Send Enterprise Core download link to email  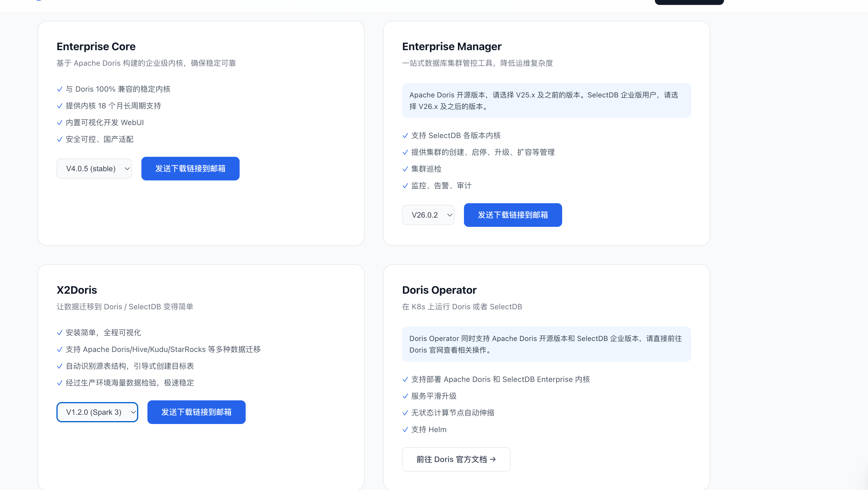(190, 169)
